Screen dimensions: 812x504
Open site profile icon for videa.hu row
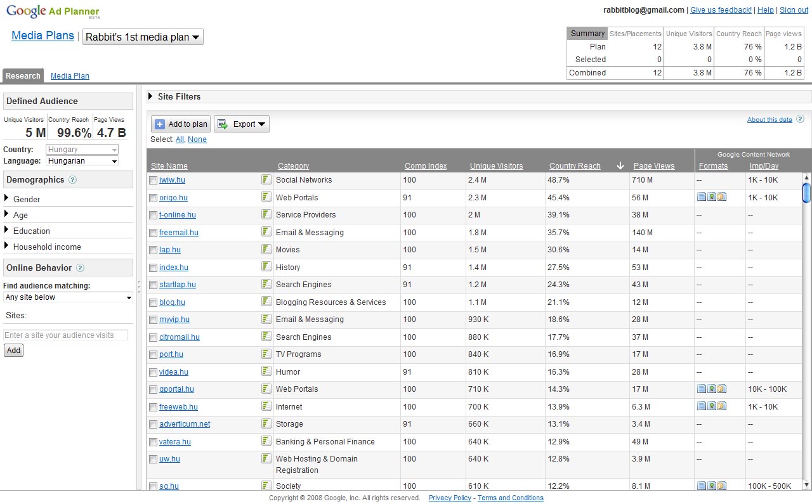(x=266, y=371)
